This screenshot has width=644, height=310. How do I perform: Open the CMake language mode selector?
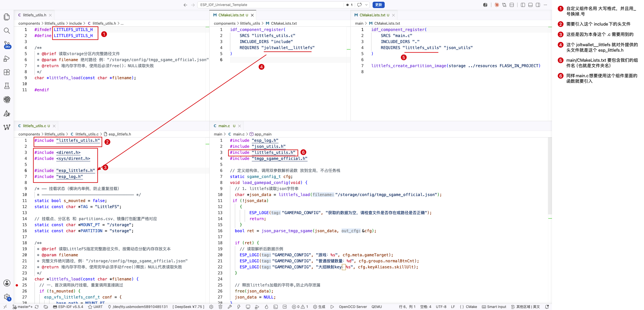pos(469,307)
